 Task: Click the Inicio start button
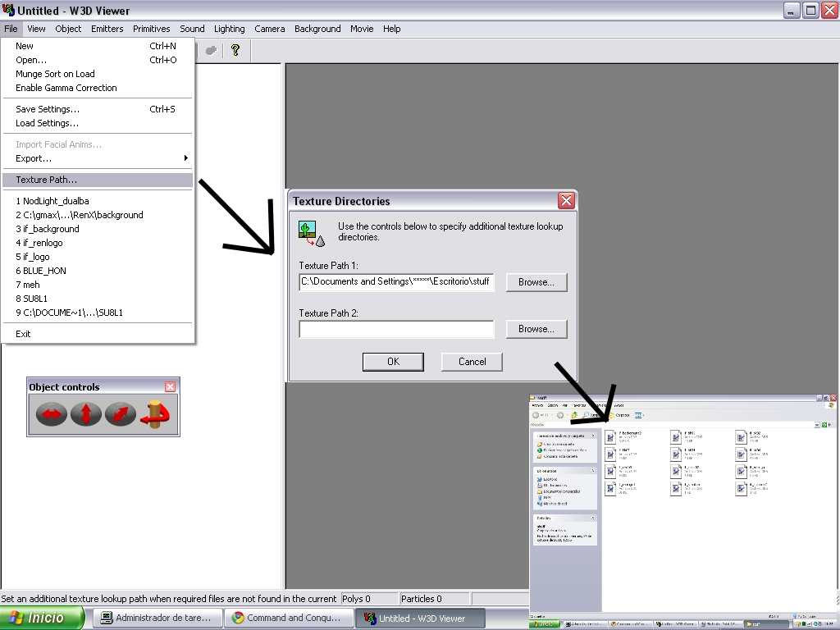point(43,619)
